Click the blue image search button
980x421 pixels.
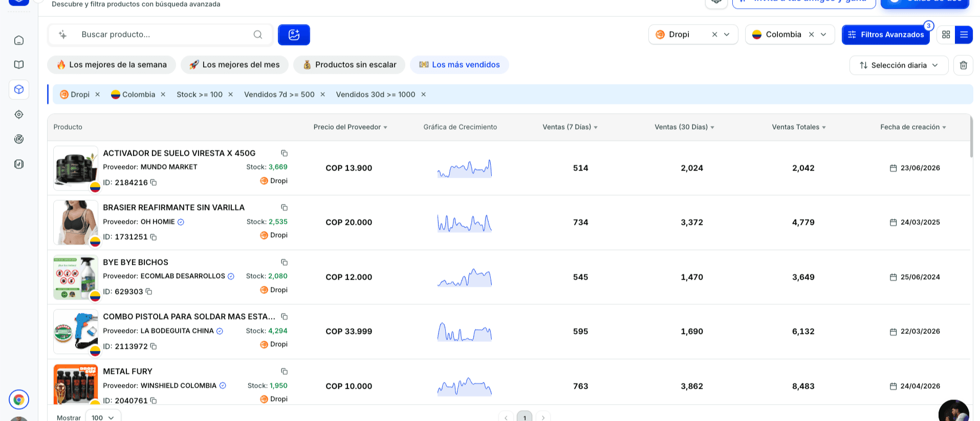pos(294,34)
